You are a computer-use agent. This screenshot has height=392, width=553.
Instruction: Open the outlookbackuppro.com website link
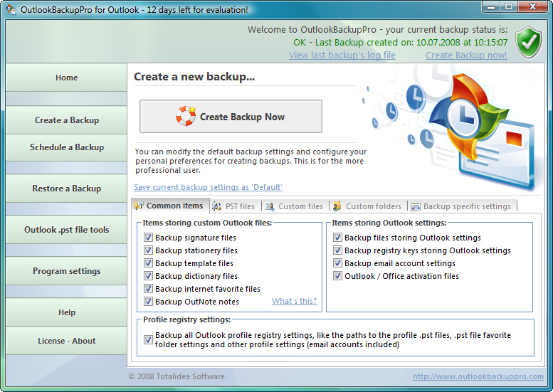tap(478, 376)
